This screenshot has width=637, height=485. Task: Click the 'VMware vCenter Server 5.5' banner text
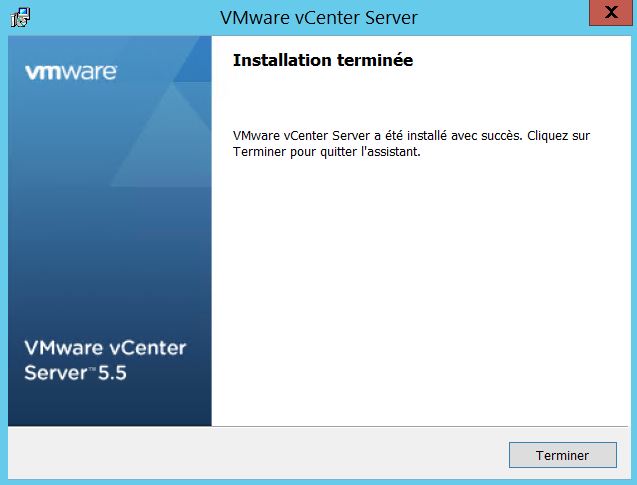tap(105, 360)
